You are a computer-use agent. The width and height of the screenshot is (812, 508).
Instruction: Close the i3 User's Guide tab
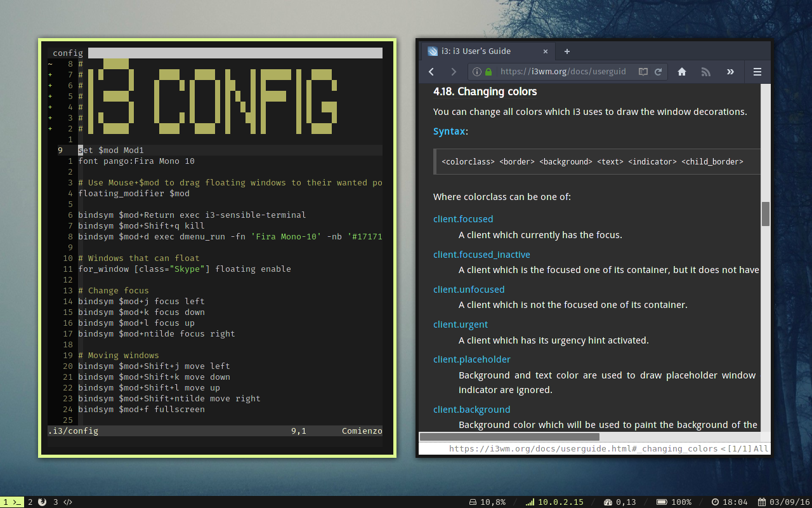pos(546,51)
